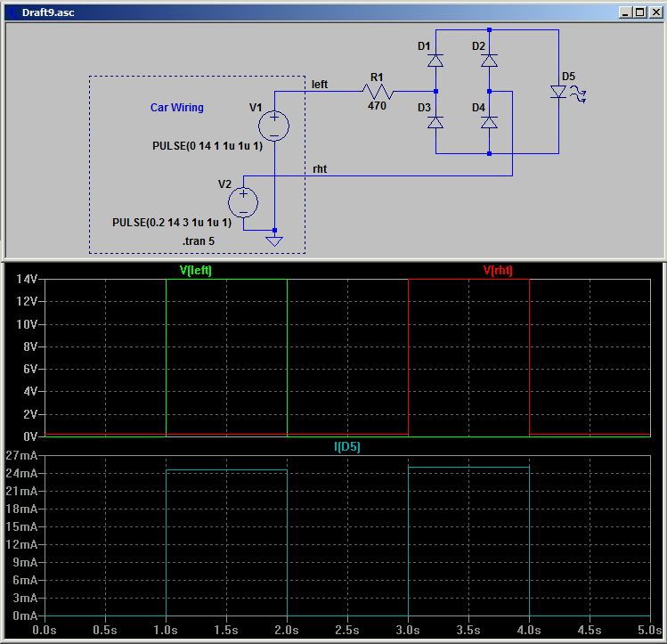The width and height of the screenshot is (667, 644).
Task: Click the V(rht) trace label
Action: (x=498, y=270)
